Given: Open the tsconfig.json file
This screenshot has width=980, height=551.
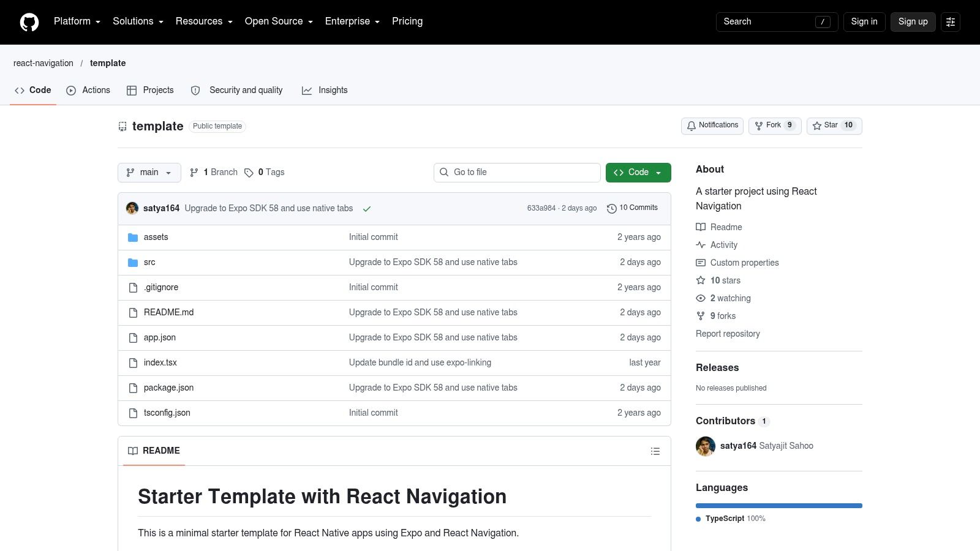Looking at the screenshot, I should pos(167,413).
